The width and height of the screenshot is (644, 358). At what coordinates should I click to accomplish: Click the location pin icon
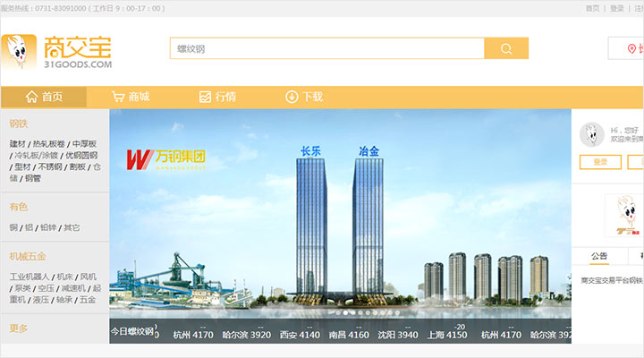[631, 49]
